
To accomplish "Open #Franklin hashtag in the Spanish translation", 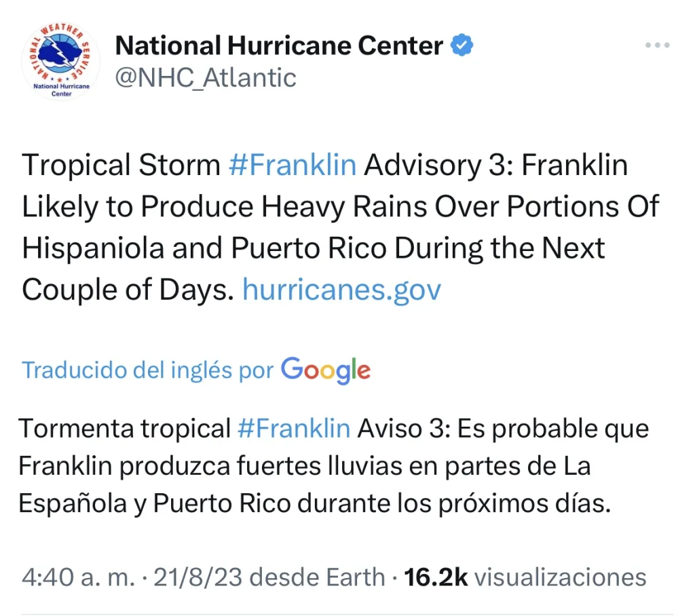I will point(294,429).
